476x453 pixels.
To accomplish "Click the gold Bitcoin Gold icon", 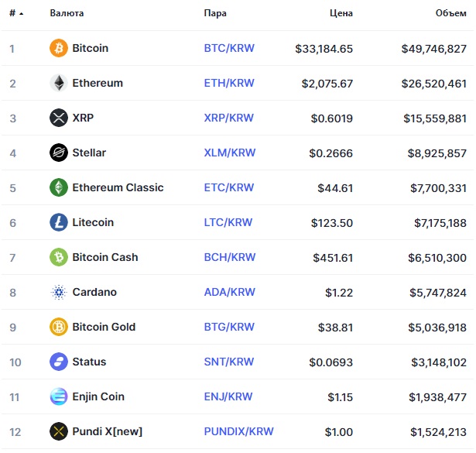I will [59, 327].
